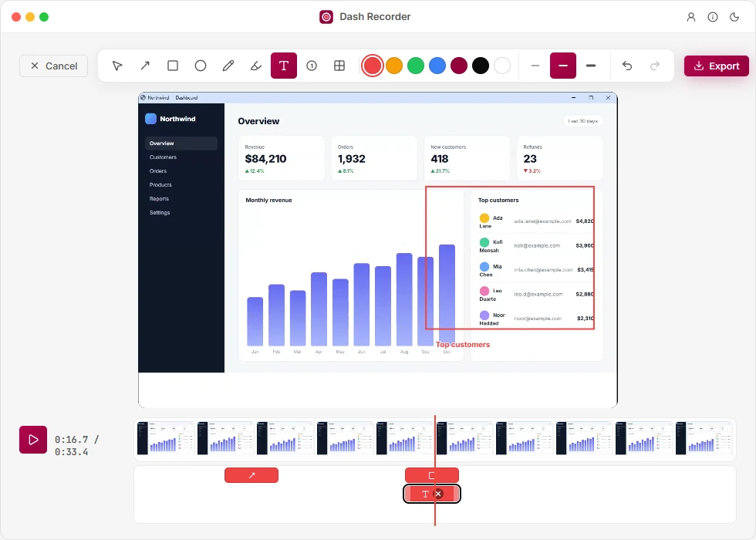Click the Monthly revenue chart title
The image size is (756, 540).
tap(268, 200)
